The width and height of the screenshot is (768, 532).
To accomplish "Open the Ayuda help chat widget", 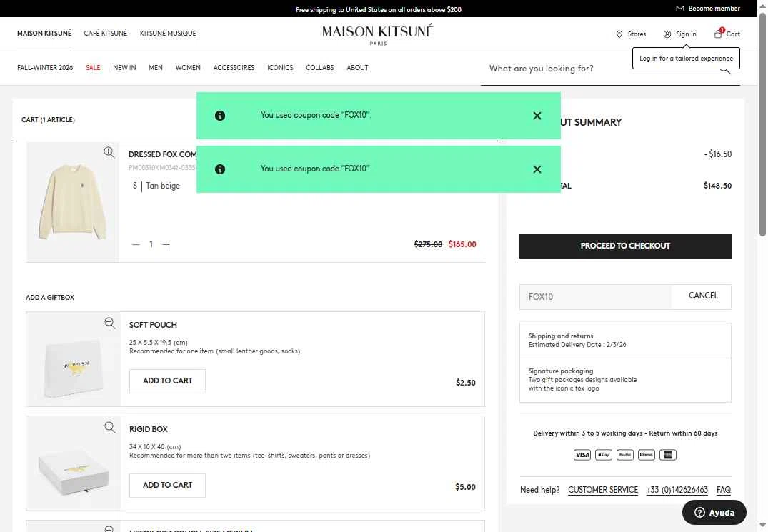I will point(714,513).
